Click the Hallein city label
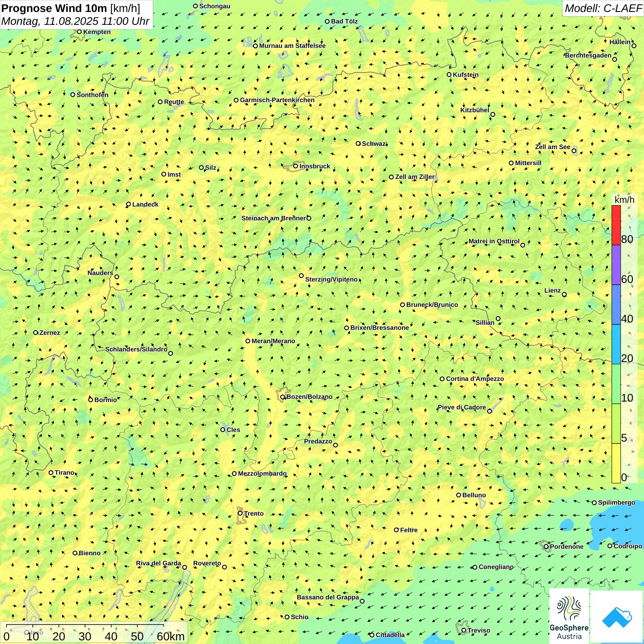 [x=620, y=42]
